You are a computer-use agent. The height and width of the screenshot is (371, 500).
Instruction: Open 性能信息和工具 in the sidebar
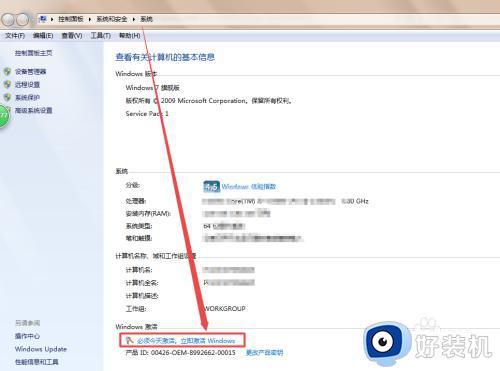[37, 362]
